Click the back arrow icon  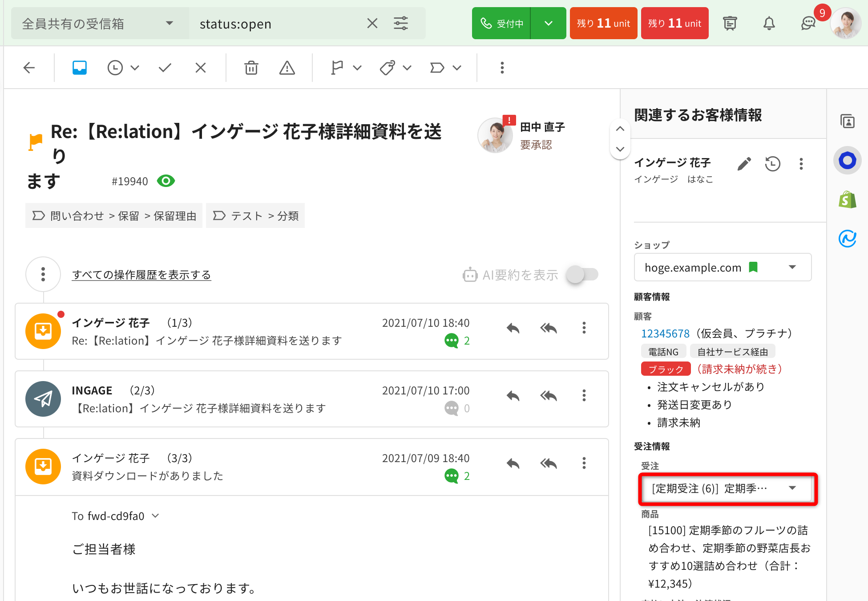click(29, 68)
